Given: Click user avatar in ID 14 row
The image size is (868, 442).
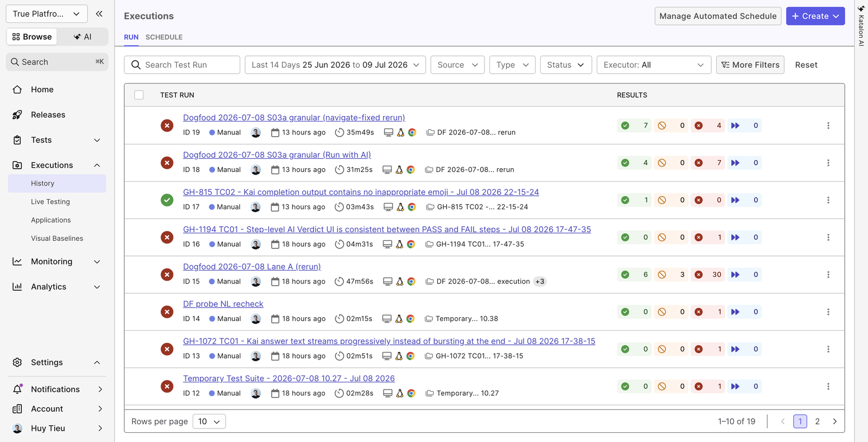Looking at the screenshot, I should point(256,319).
